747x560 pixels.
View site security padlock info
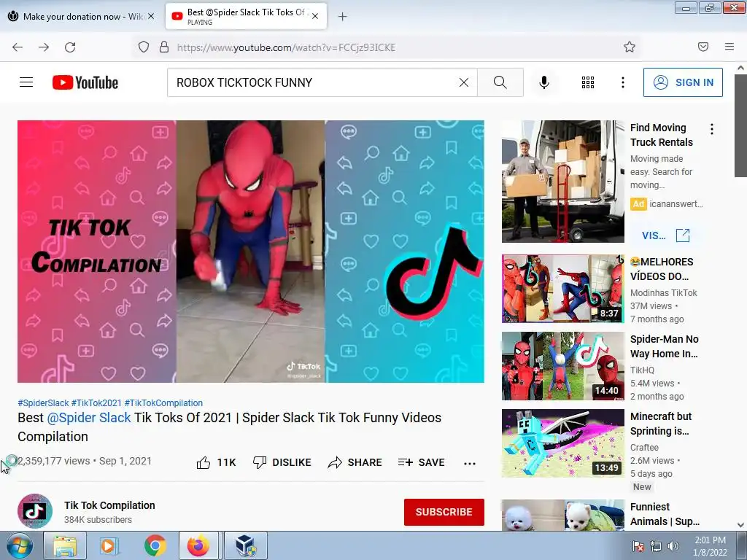click(x=164, y=47)
